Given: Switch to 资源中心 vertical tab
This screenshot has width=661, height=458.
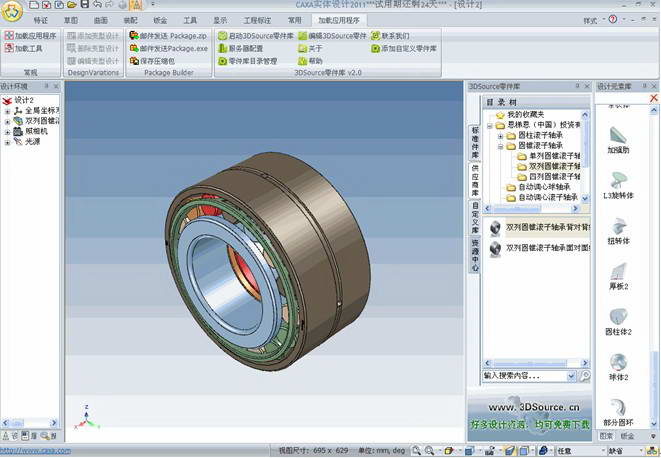Looking at the screenshot, I should click(475, 255).
